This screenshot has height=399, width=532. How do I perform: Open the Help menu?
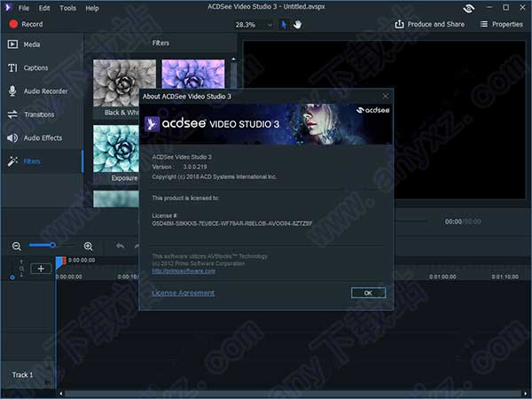click(92, 8)
